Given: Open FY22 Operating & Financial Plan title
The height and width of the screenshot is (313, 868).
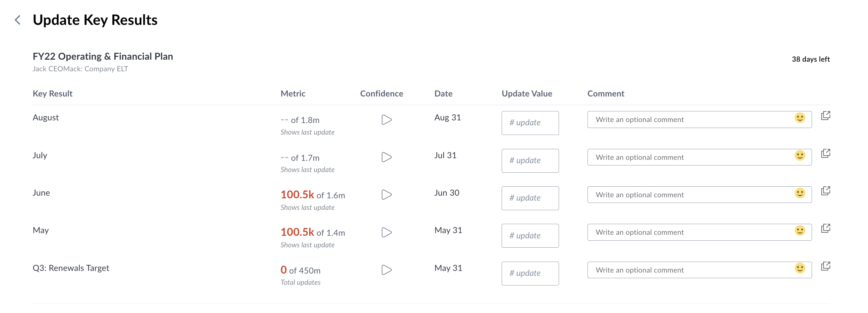Looking at the screenshot, I should [103, 56].
